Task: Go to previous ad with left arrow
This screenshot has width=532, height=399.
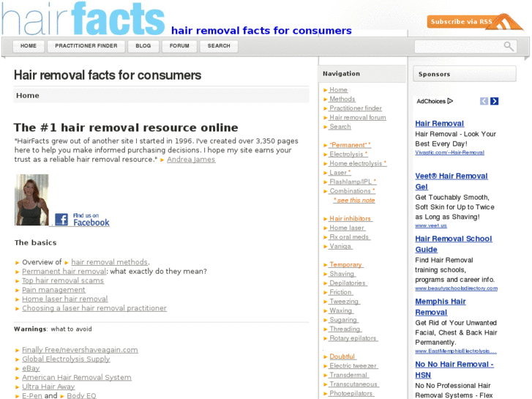Action: pyautogui.click(x=484, y=101)
